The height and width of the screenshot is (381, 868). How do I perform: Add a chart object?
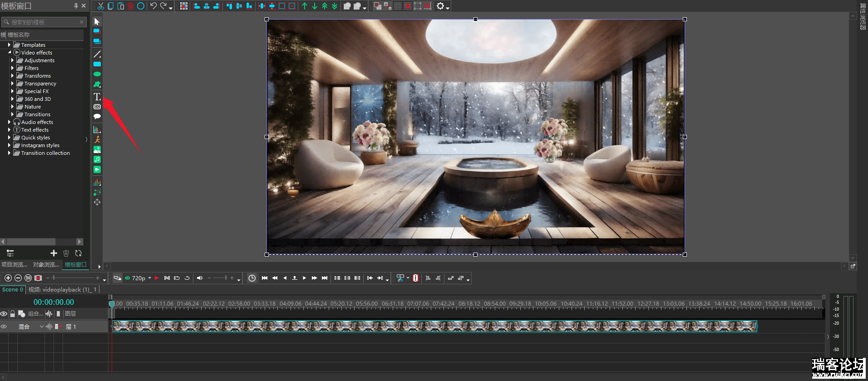pos(97,129)
